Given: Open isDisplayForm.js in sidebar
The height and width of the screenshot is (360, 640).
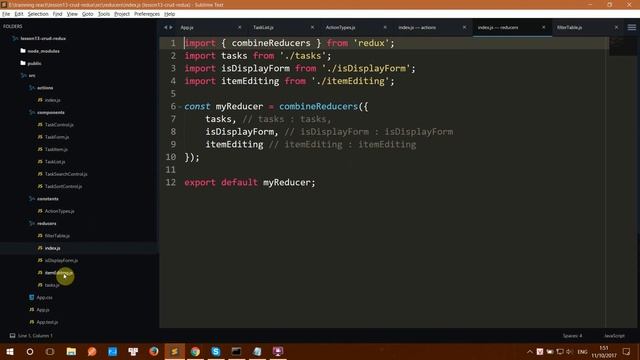Looking at the screenshot, I should [x=61, y=260].
